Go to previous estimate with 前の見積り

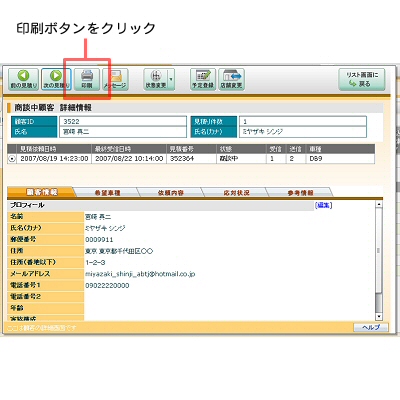23,79
